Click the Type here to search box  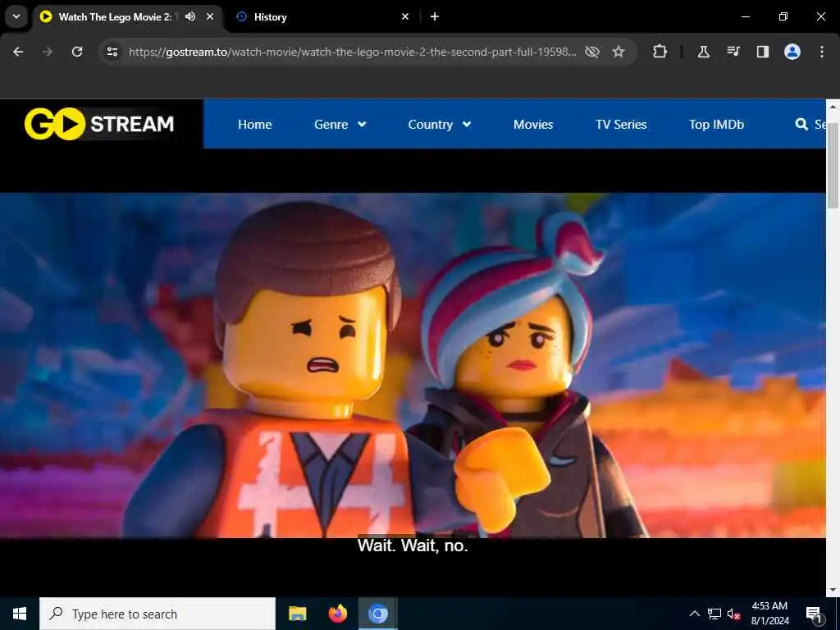point(157,614)
